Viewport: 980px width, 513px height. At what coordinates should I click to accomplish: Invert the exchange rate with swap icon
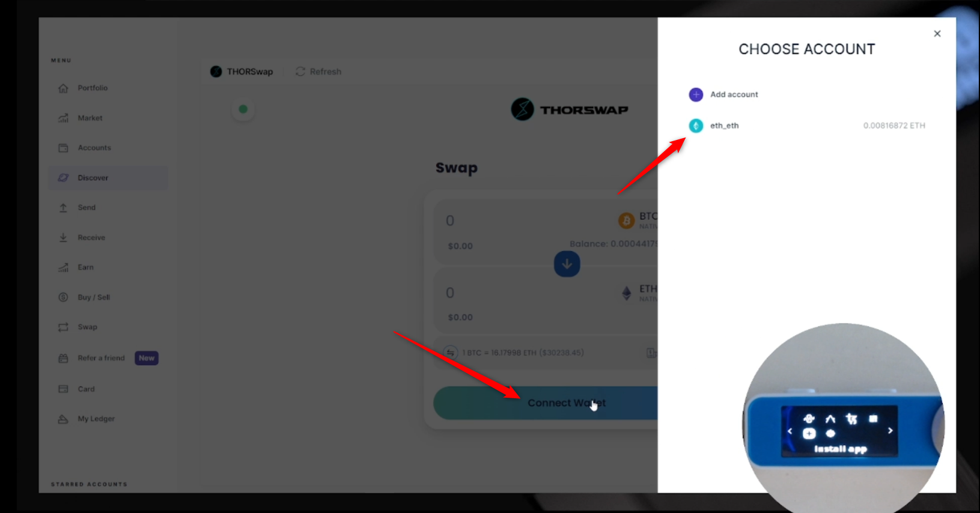[451, 353]
